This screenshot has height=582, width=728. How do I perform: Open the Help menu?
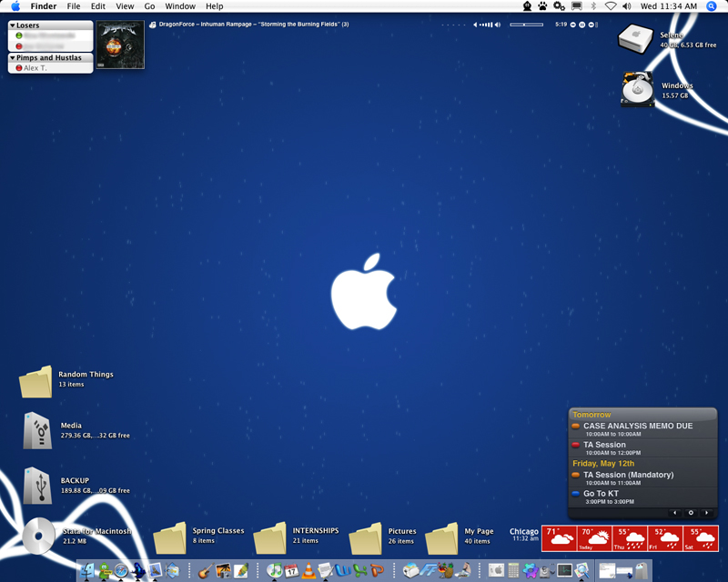click(x=215, y=6)
